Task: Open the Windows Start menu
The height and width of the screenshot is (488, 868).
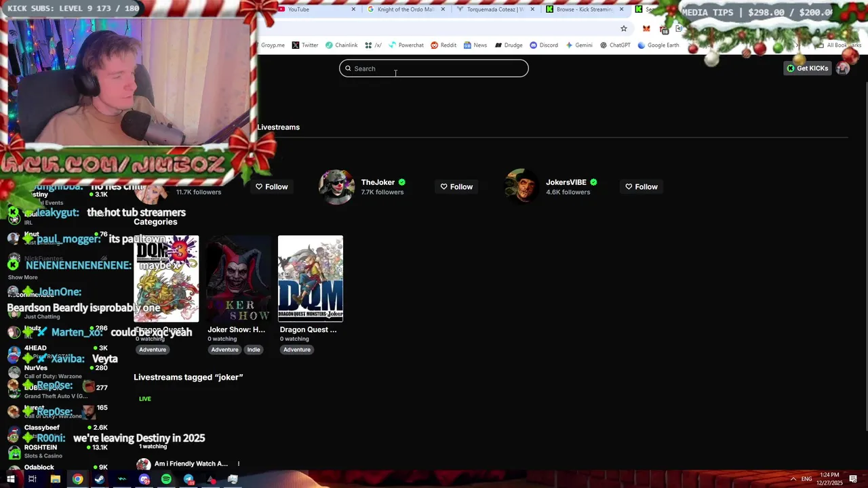Action: [x=10, y=479]
